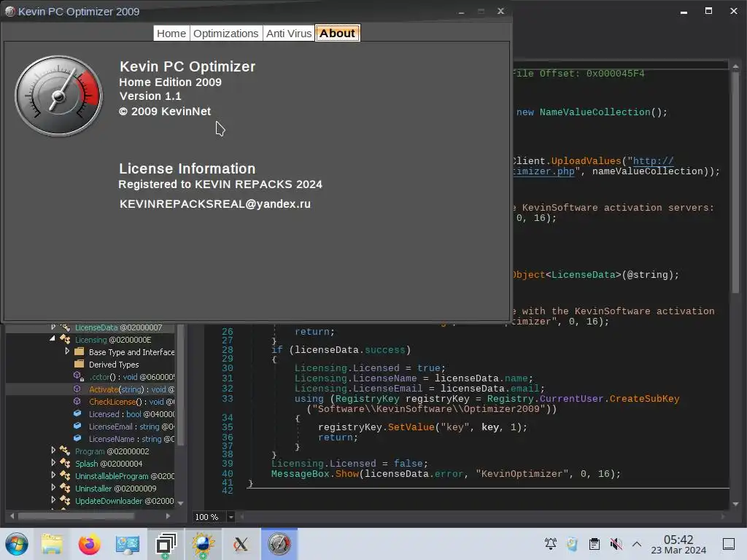Switch to the Home tab

[171, 34]
